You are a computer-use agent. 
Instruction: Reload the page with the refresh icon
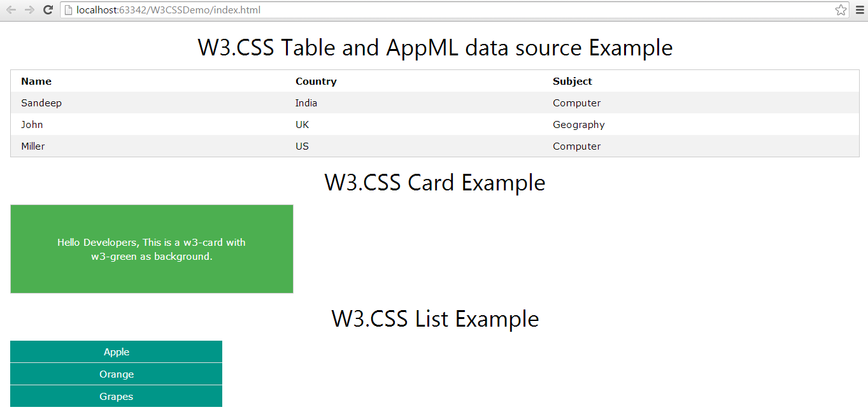[48, 10]
